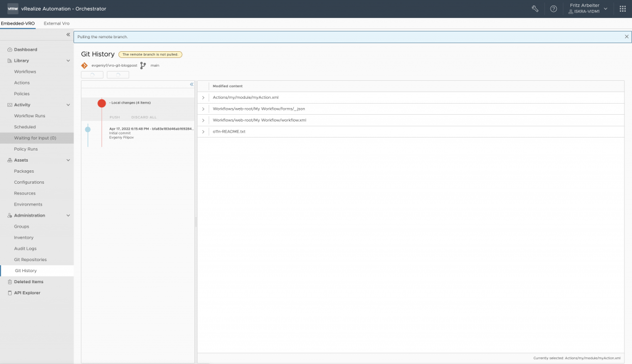Dismiss the 'Pulling the remote branch' notification
Image resolution: width=632 pixels, height=364 pixels.
pyautogui.click(x=626, y=37)
